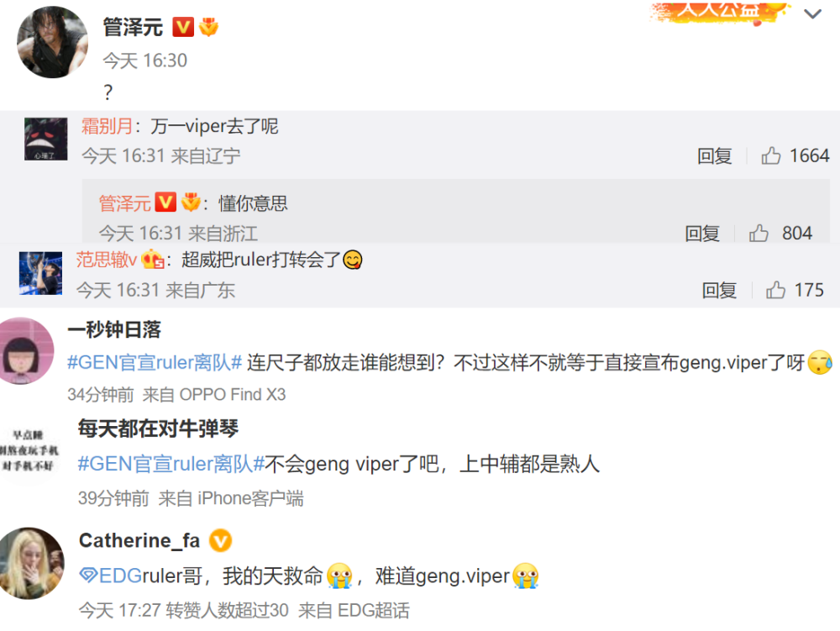Open Catherine_fa's profile avatar
Image resolution: width=840 pixels, height=631 pixels.
click(31, 563)
